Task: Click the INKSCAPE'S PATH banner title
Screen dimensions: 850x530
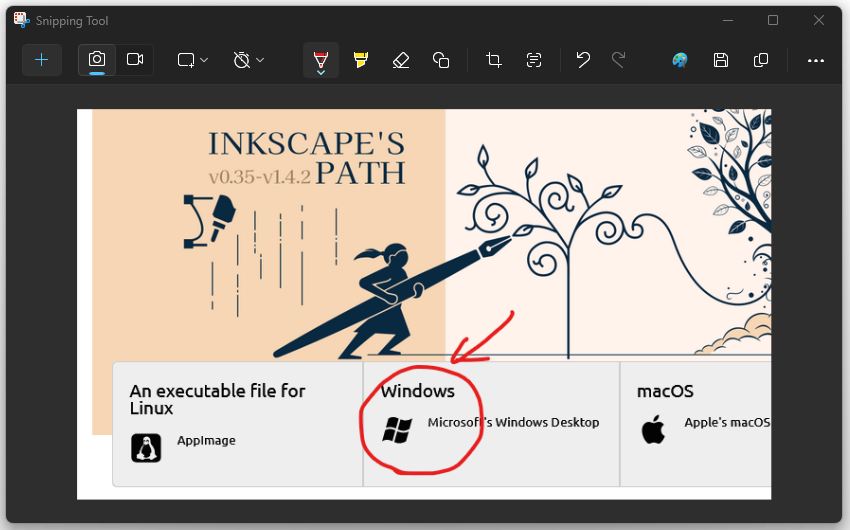Action: 307,158
